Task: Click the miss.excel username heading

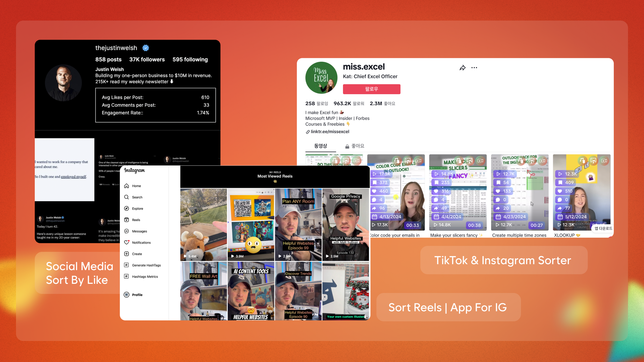Action: coord(364,67)
